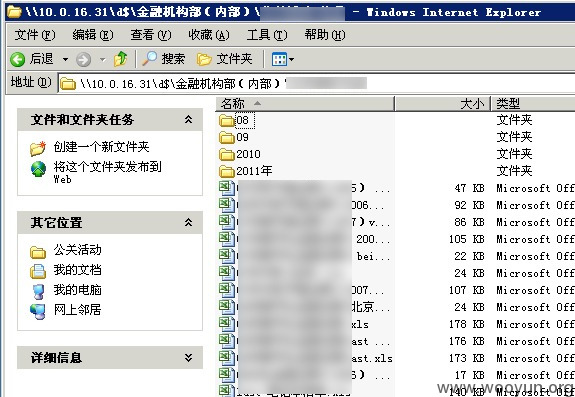575x397 pixels.
Task: Sort by the 大小 column header
Action: pyautogui.click(x=442, y=104)
